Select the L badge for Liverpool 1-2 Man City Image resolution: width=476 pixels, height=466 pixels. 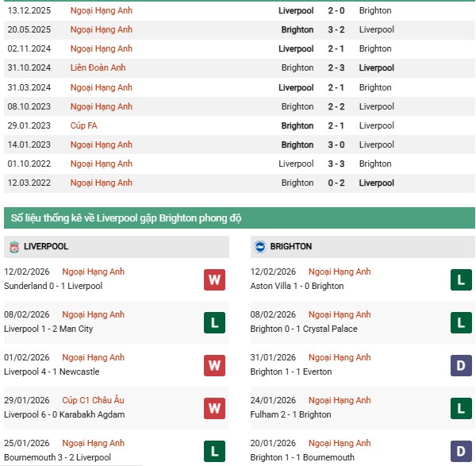click(213, 322)
